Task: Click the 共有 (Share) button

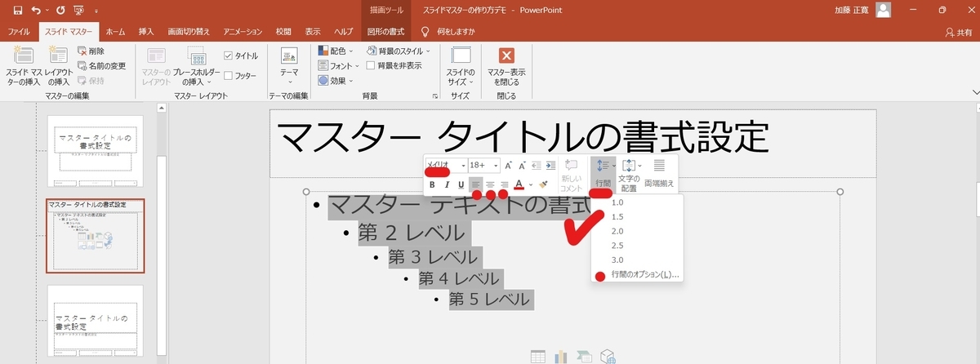Action: coord(958,32)
